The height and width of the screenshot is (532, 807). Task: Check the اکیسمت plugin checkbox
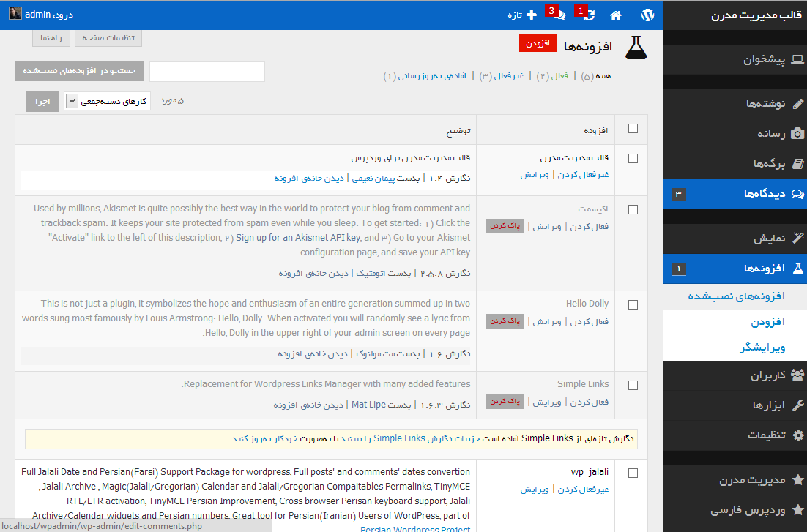(633, 210)
